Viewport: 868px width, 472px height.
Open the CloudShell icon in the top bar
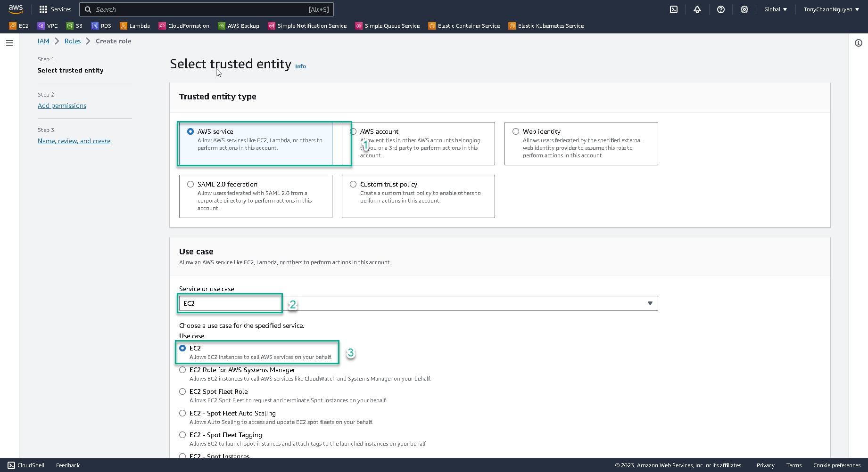[674, 9]
